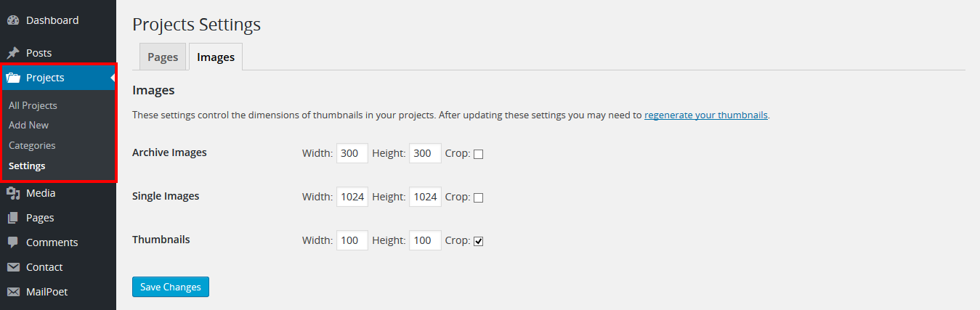Enable Crop for Archive Images

tap(478, 154)
